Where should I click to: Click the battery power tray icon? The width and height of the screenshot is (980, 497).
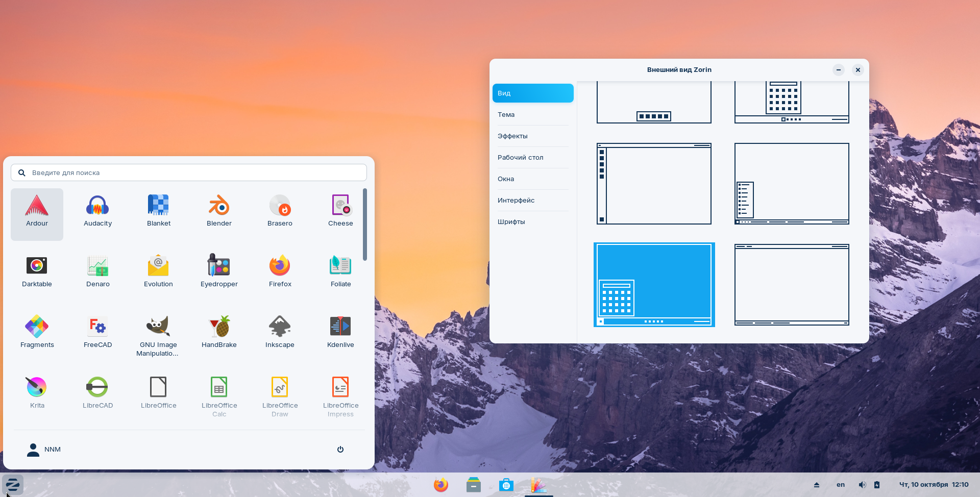(x=877, y=485)
